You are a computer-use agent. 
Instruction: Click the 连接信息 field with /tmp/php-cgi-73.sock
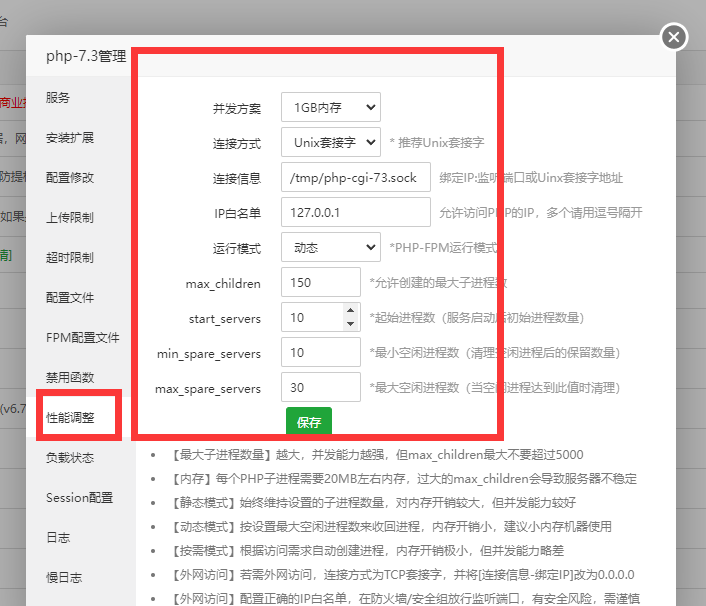356,177
